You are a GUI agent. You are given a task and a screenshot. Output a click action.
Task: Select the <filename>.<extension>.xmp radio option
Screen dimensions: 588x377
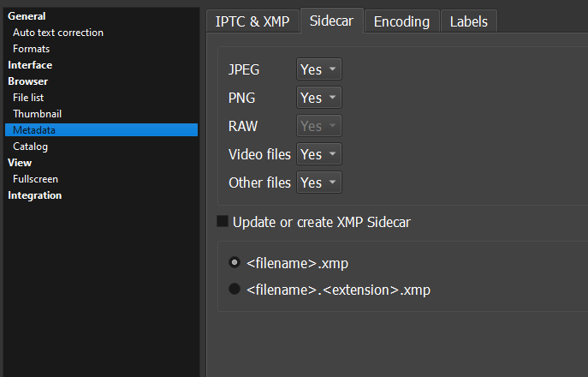(235, 290)
